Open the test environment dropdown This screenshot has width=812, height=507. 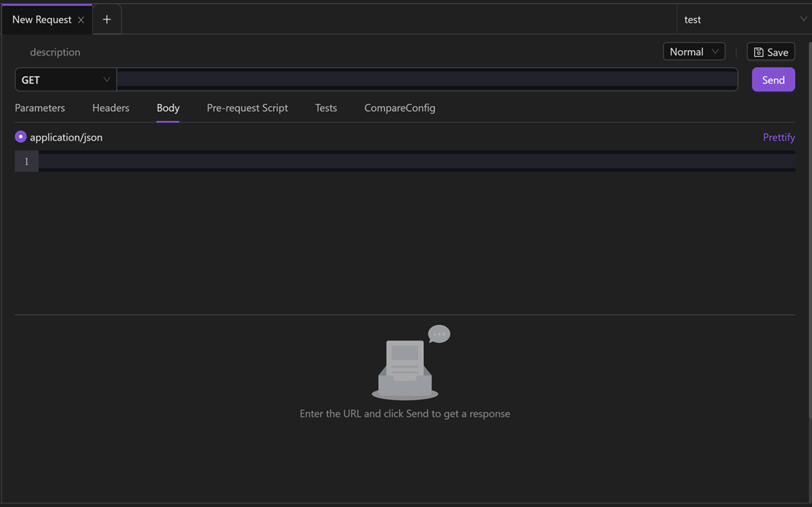point(744,20)
